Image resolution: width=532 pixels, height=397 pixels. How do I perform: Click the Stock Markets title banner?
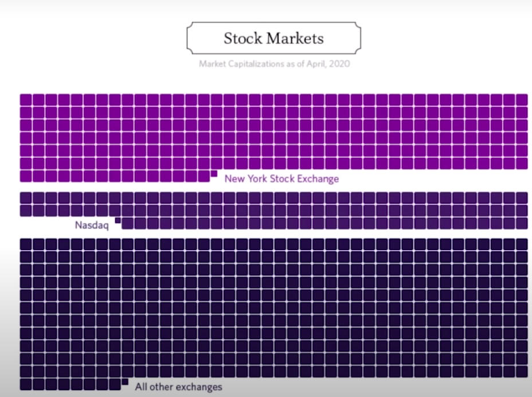(x=274, y=38)
